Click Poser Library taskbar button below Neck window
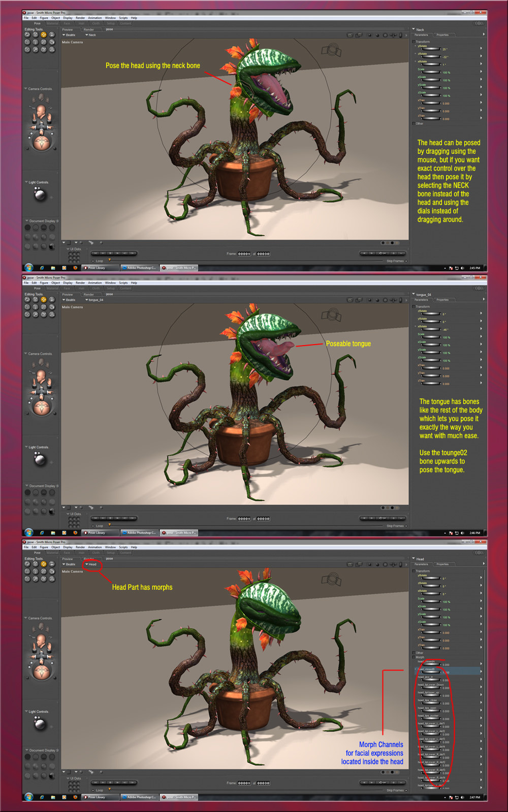The image size is (508, 812). (x=101, y=267)
